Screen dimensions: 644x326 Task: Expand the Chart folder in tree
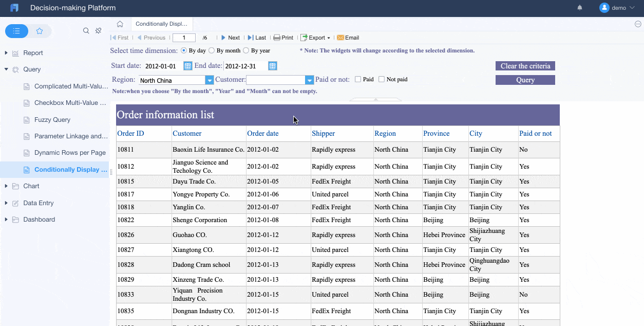coord(6,186)
